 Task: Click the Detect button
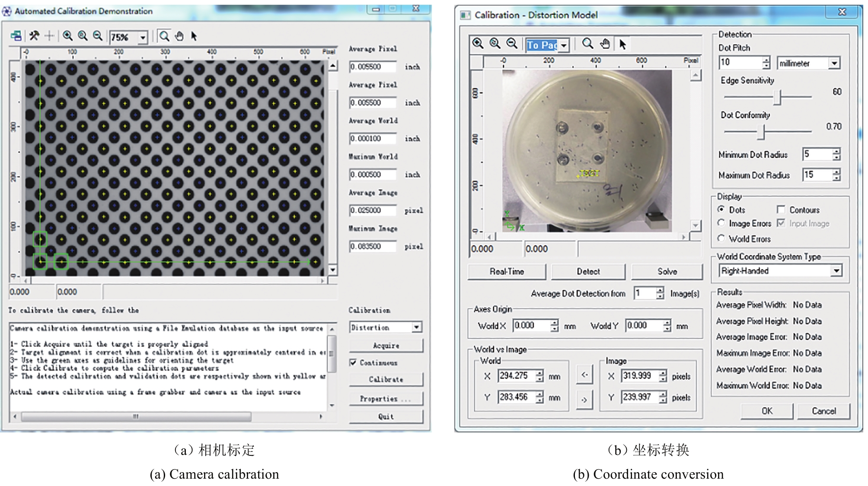pyautogui.click(x=588, y=271)
